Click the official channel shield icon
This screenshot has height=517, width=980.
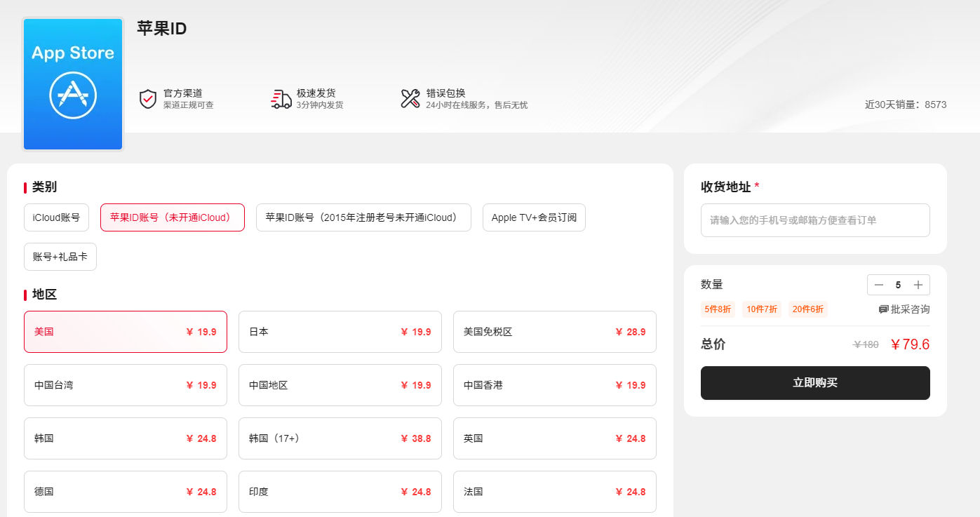[147, 99]
